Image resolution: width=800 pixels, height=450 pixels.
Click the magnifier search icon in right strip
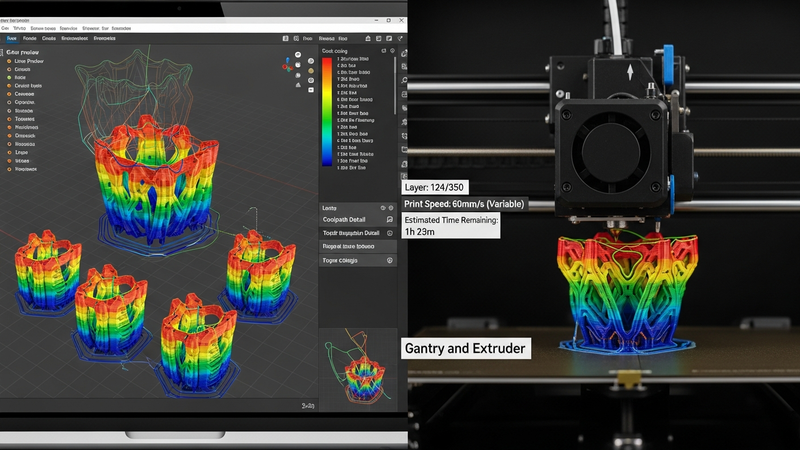pyautogui.click(x=404, y=81)
